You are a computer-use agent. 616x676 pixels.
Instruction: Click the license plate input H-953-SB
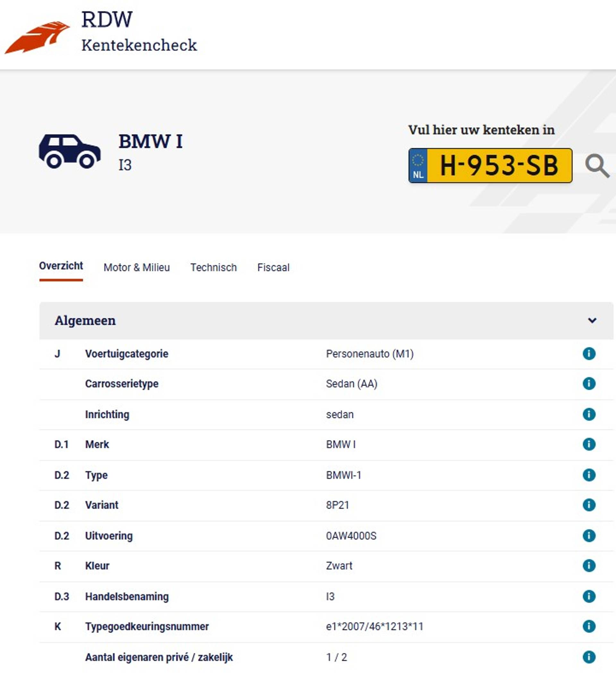click(x=490, y=166)
